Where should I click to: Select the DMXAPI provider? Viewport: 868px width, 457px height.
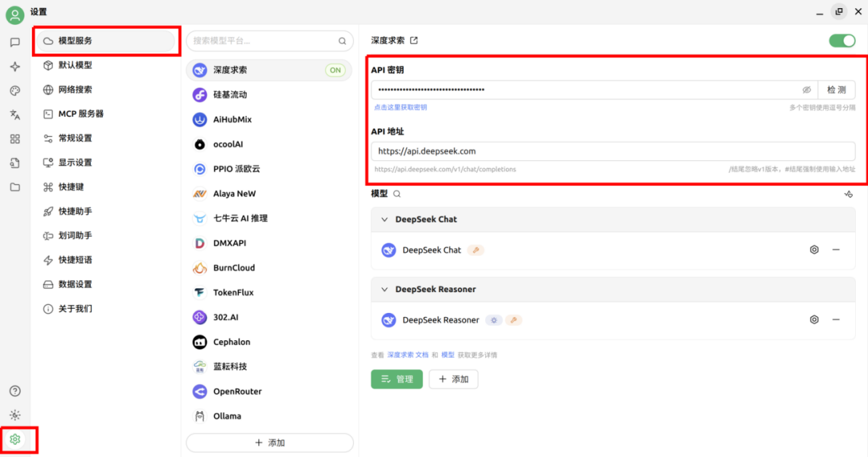click(x=269, y=243)
